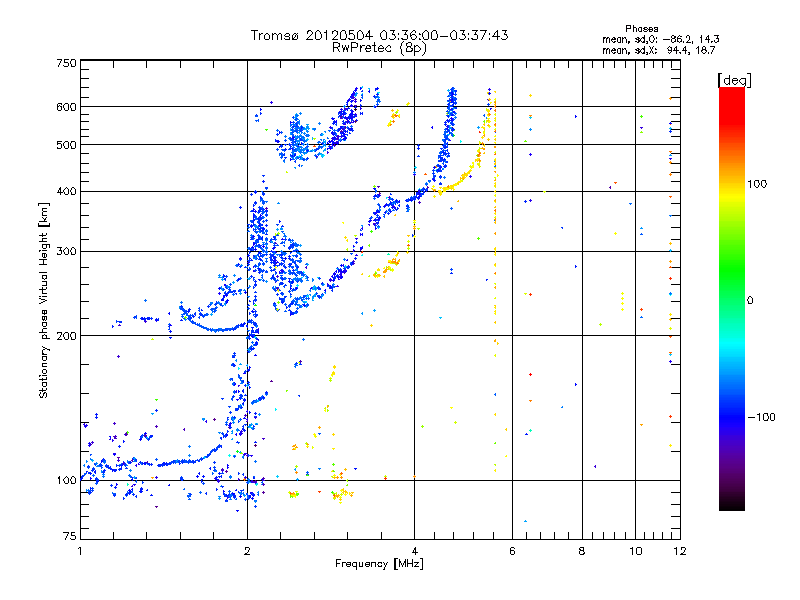This screenshot has width=800, height=600.
Task: Click the x-axis tick label '2'
Action: [247, 551]
